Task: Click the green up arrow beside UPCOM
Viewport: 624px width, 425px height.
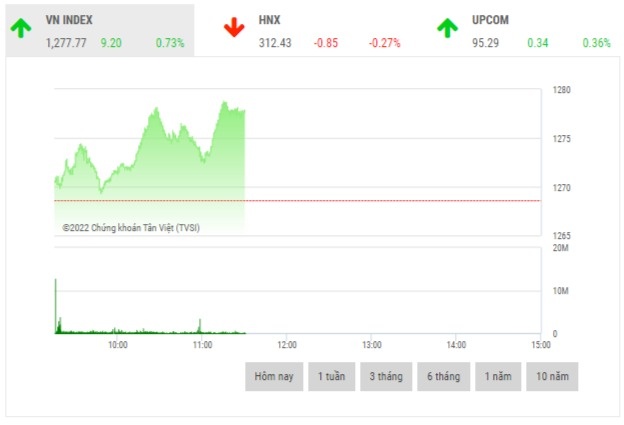Action: 447,27
